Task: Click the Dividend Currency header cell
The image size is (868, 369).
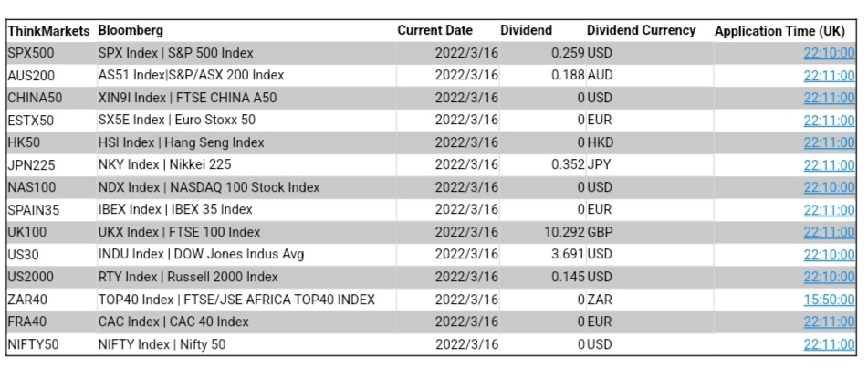Action: tap(641, 31)
